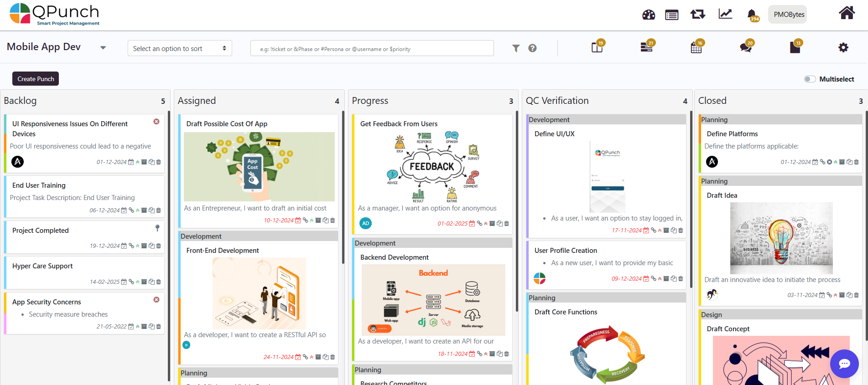This screenshot has height=385, width=868.
Task: Click the ticket search input field
Action: [372, 49]
